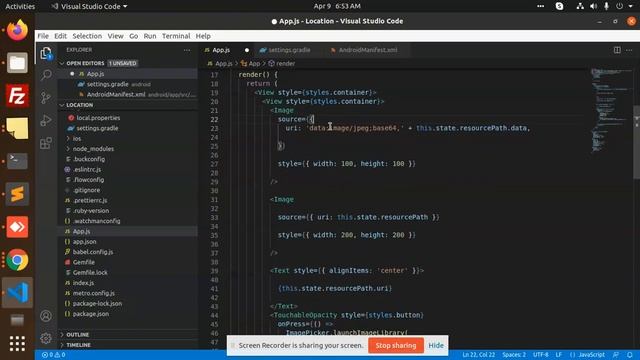640x360 pixels.
Task: Click the Skype tray icon
Action: point(560,6)
